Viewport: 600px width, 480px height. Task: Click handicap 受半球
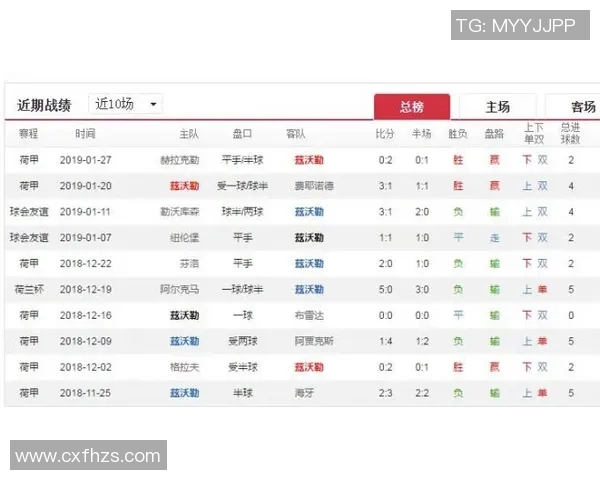pos(243,367)
